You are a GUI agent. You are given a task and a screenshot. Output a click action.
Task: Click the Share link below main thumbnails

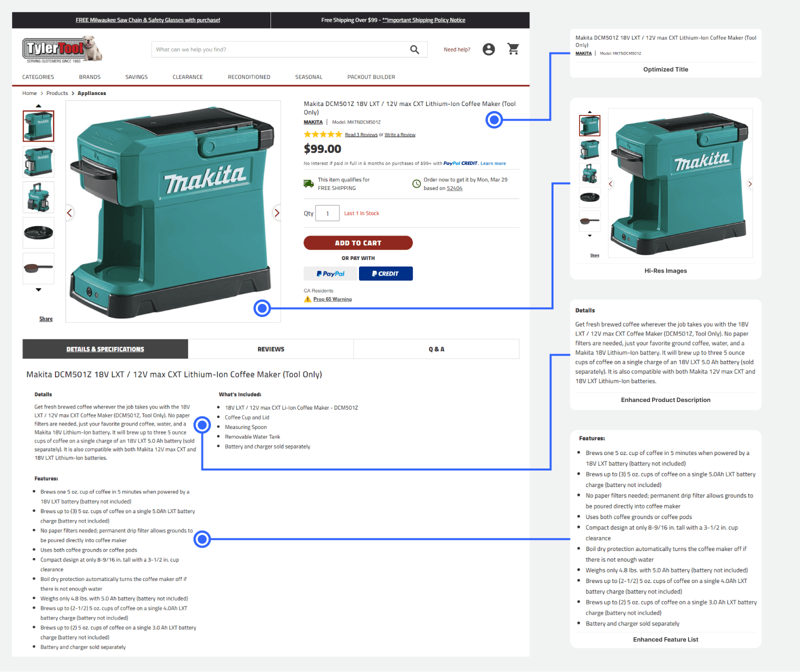pyautogui.click(x=46, y=319)
